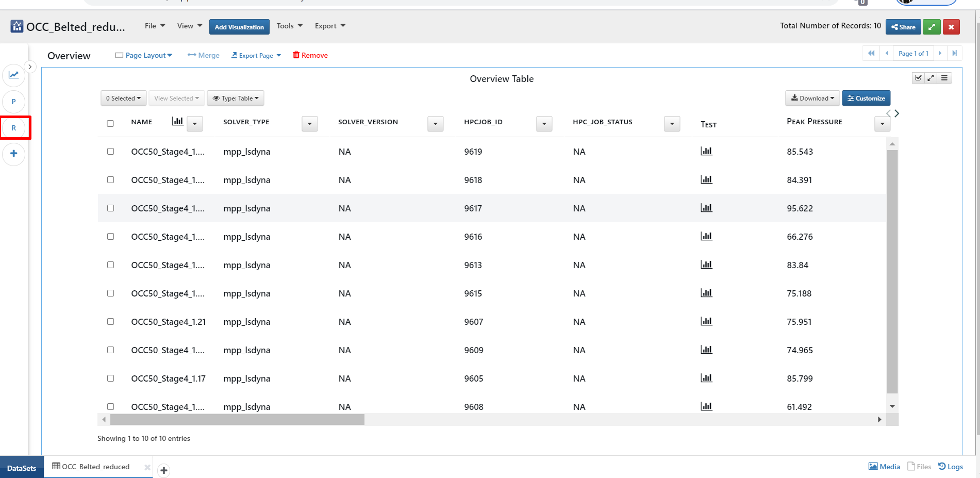The height and width of the screenshot is (478, 980).
Task: Go to previous page arrow
Action: click(887, 53)
